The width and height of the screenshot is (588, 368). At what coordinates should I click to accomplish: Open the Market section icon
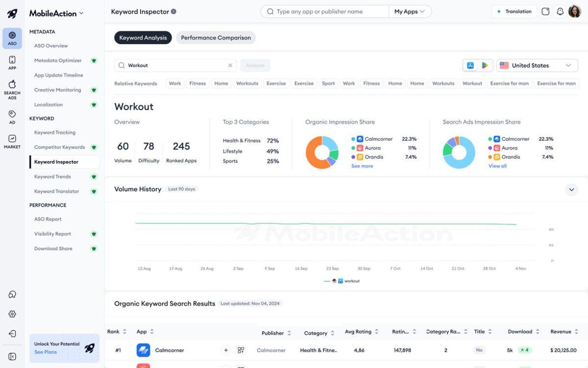click(12, 141)
